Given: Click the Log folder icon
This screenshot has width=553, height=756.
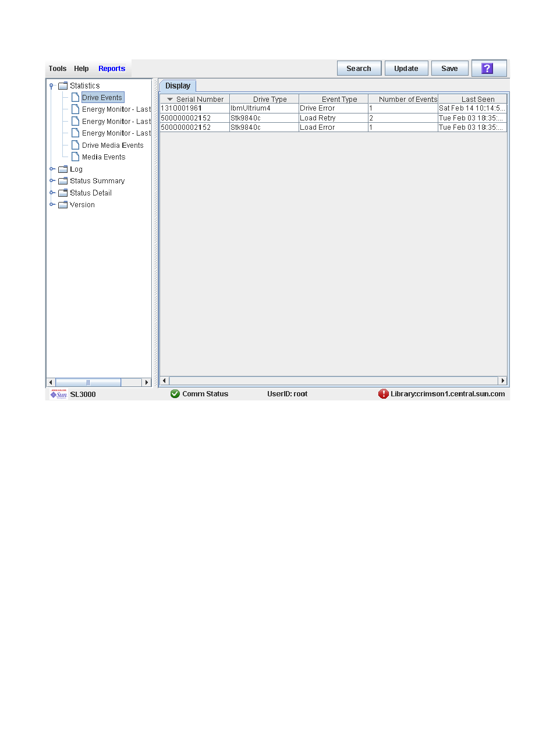Looking at the screenshot, I should tap(63, 169).
